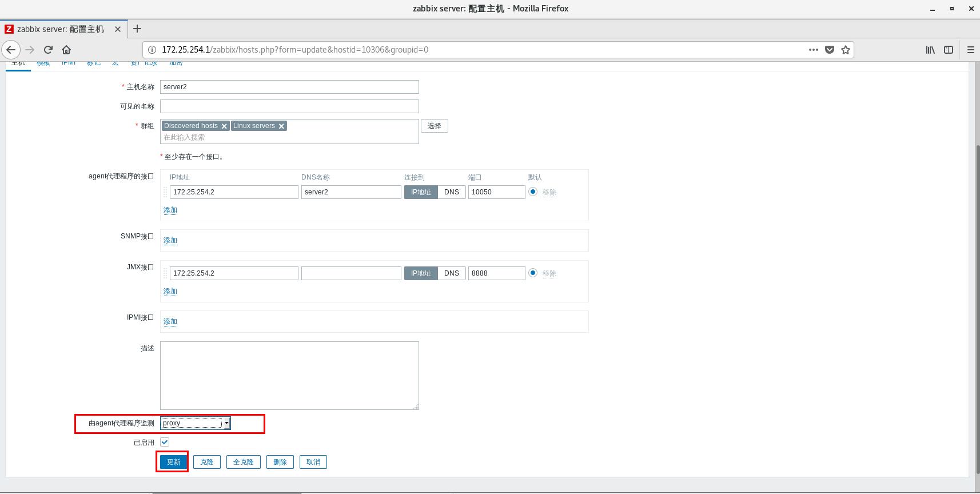Show the Firefox sidebar
Image resolution: width=980 pixels, height=494 pixels.
point(949,50)
